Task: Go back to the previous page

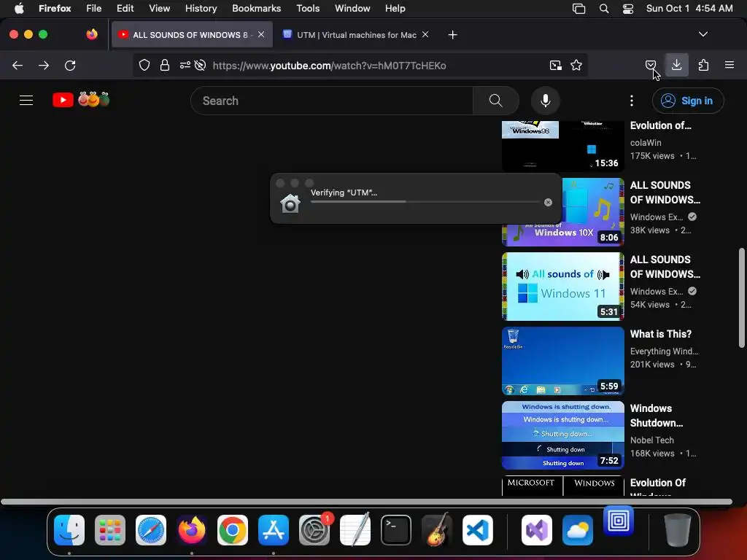Action: click(x=18, y=65)
